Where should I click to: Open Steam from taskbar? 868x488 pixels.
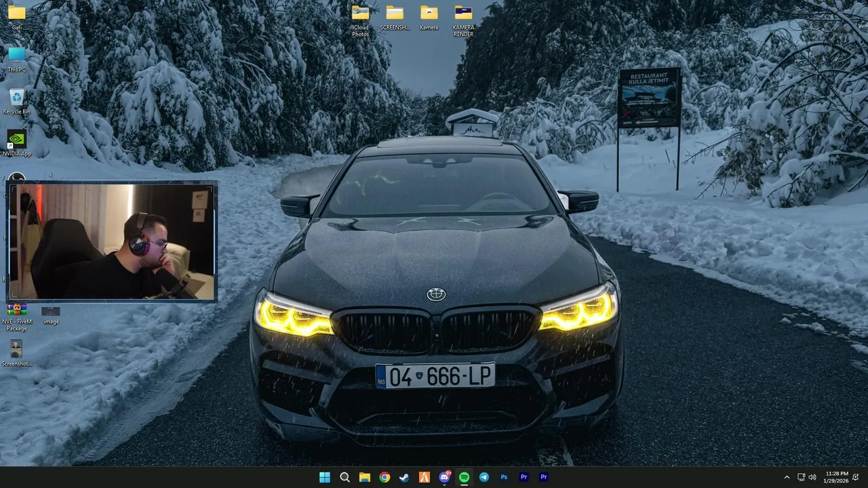coord(404,477)
